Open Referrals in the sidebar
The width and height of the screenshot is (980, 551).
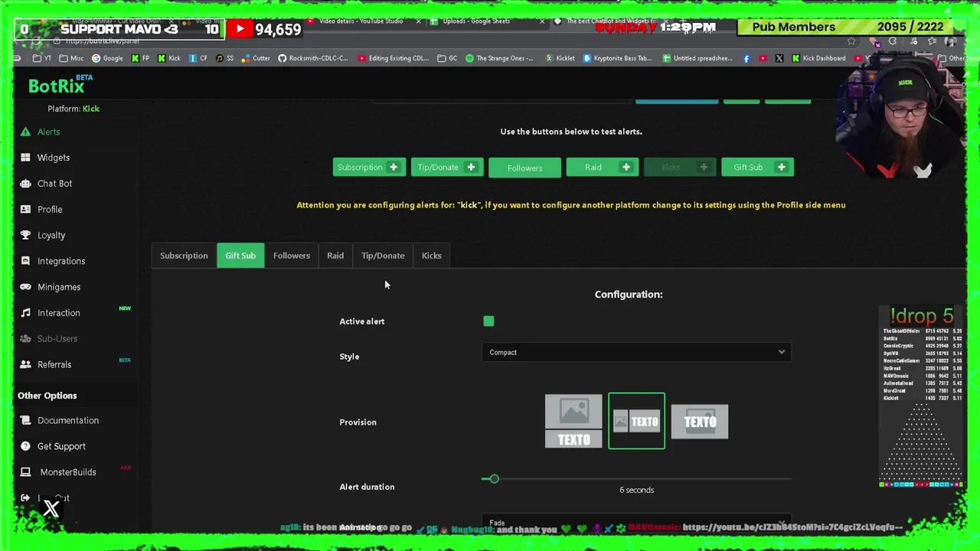(54, 364)
